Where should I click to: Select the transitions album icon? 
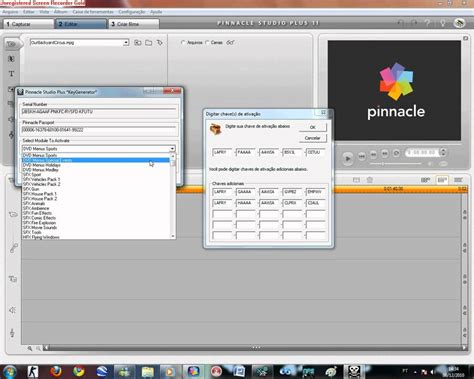pyautogui.click(x=11, y=59)
